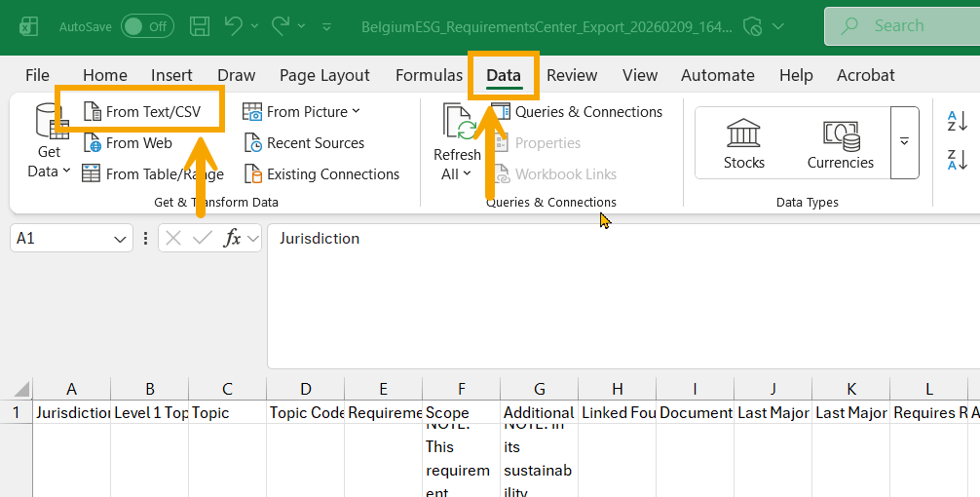The image size is (980, 497).
Task: Toggle the AutoSave switch
Action: pos(147,26)
